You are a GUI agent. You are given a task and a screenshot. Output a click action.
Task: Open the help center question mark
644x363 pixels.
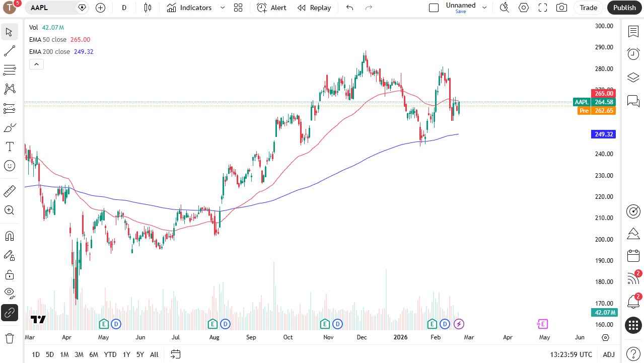(633, 353)
